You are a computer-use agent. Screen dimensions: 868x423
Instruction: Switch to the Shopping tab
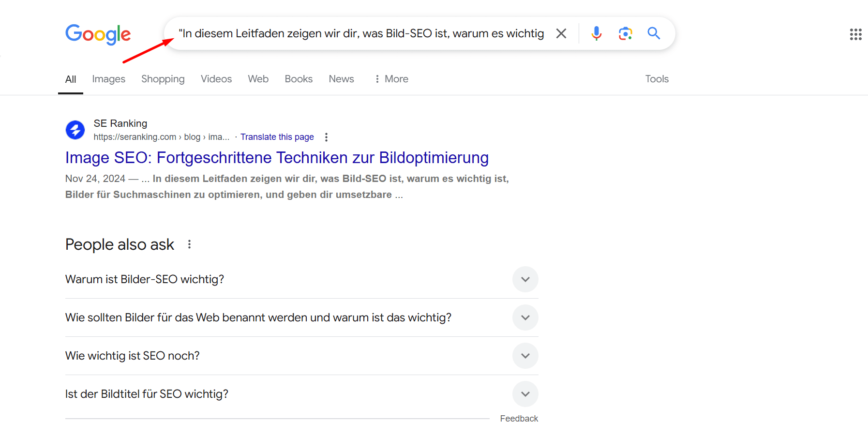[x=163, y=79]
